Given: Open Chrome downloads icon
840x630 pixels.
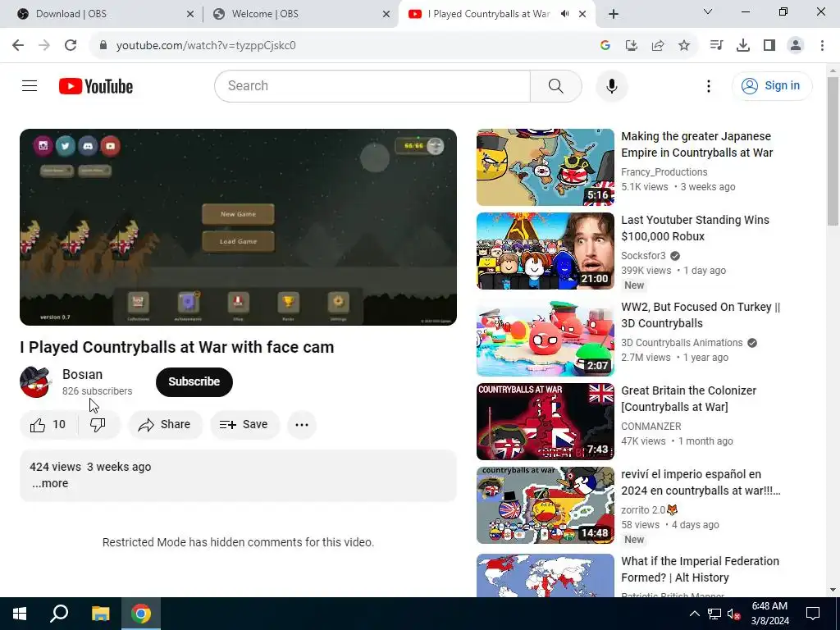Looking at the screenshot, I should 743,46.
